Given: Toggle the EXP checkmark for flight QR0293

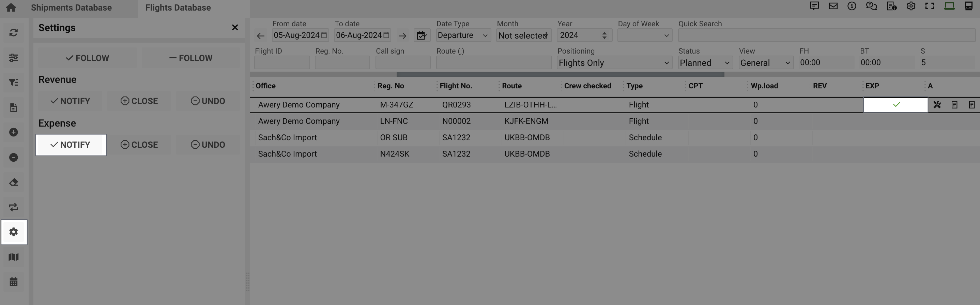Looking at the screenshot, I should click(x=896, y=105).
